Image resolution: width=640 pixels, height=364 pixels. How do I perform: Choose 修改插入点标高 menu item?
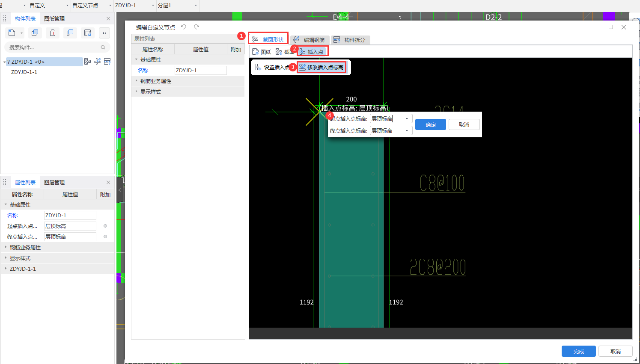point(321,68)
